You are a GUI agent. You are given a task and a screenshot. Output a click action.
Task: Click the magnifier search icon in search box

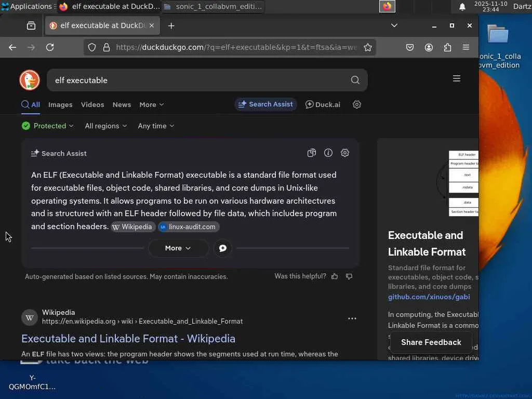coord(355,80)
